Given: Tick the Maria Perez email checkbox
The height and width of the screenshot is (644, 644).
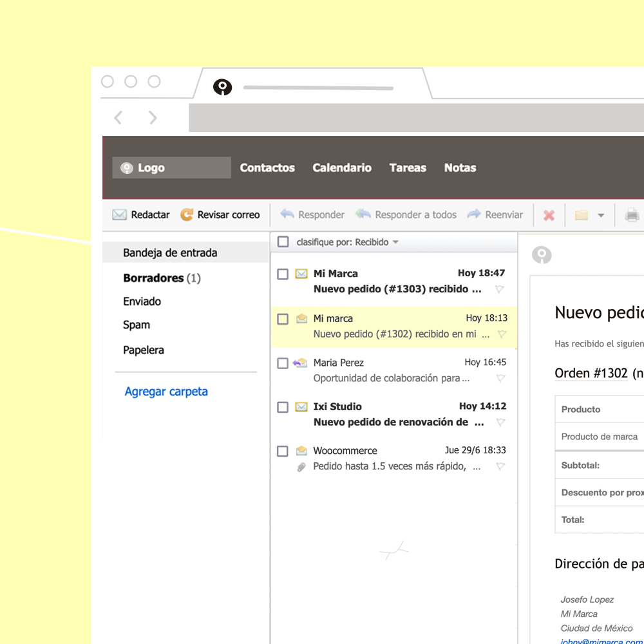Looking at the screenshot, I should click(x=283, y=363).
